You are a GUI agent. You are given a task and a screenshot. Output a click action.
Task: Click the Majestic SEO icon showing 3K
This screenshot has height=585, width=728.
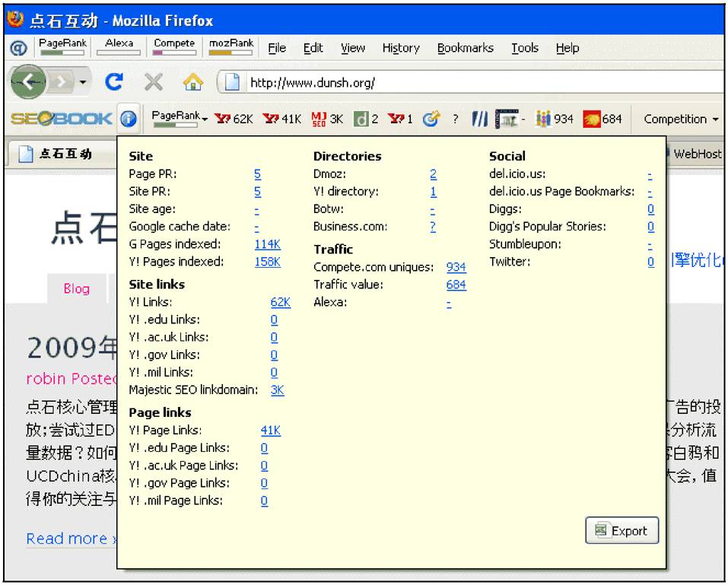pyautogui.click(x=319, y=119)
